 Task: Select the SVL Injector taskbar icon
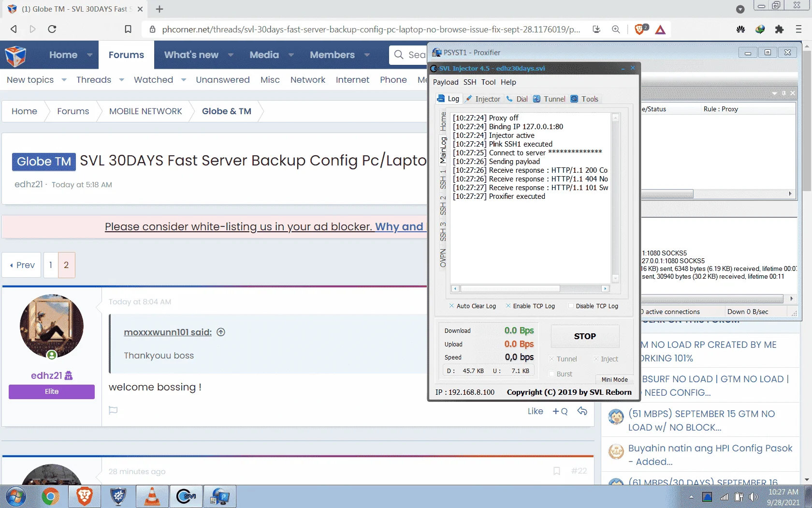point(186,497)
